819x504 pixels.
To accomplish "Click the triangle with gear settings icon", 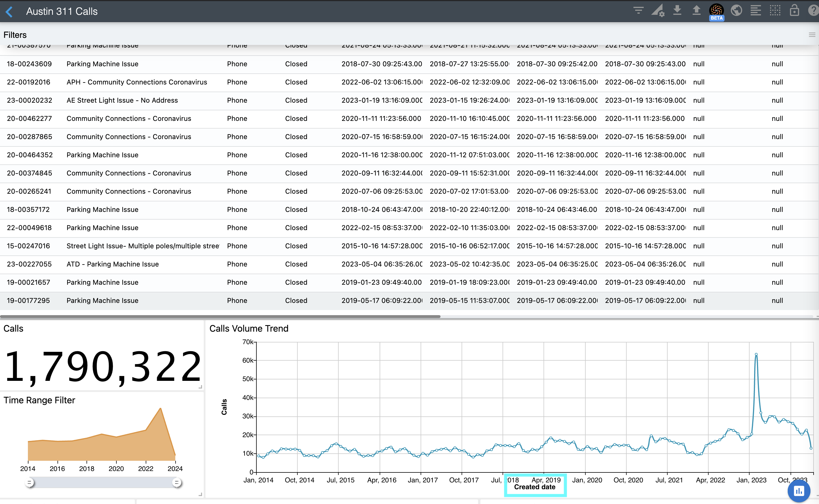I will [x=658, y=11].
